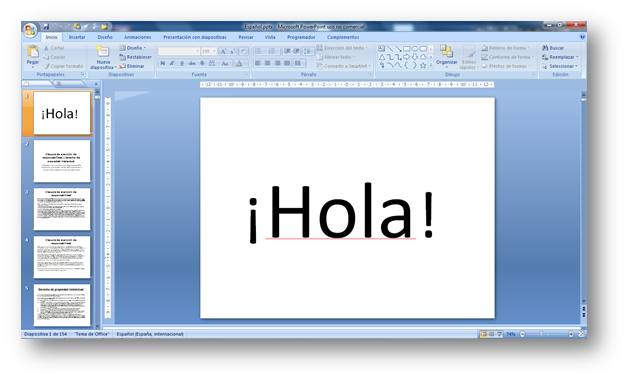Toggle bold (N) formatting
629x381 pixels.
click(162, 63)
